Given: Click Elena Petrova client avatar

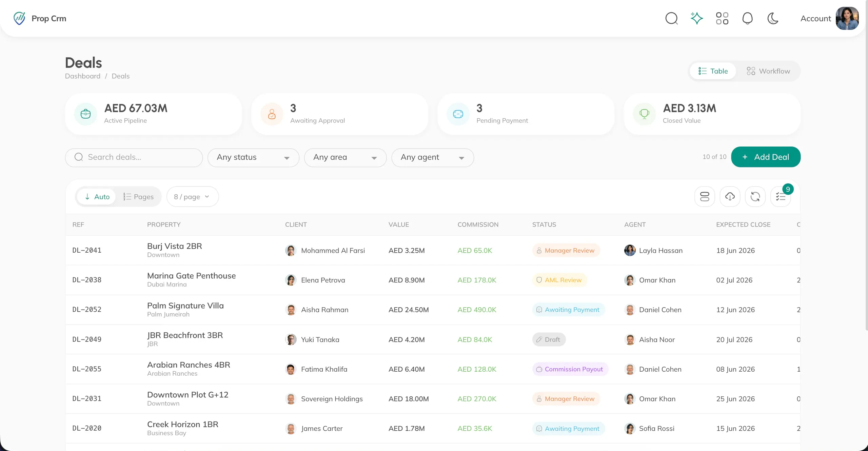Looking at the screenshot, I should (x=291, y=280).
